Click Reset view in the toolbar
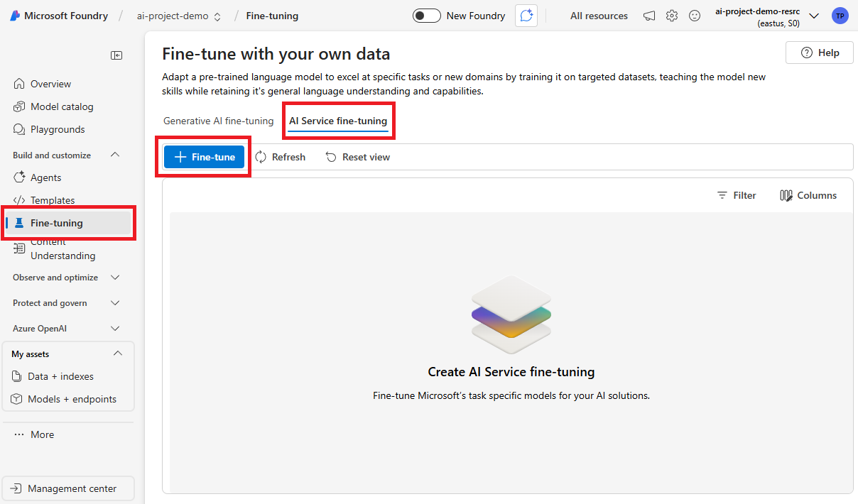The height and width of the screenshot is (504, 858). (357, 157)
